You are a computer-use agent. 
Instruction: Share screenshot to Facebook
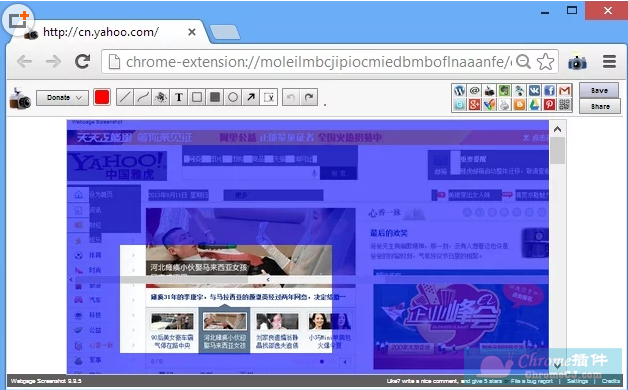(550, 90)
